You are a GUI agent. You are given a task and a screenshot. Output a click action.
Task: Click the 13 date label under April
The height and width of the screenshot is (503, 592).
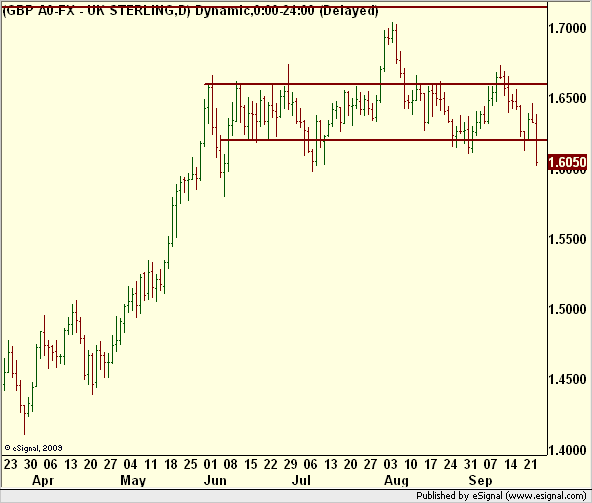click(71, 464)
